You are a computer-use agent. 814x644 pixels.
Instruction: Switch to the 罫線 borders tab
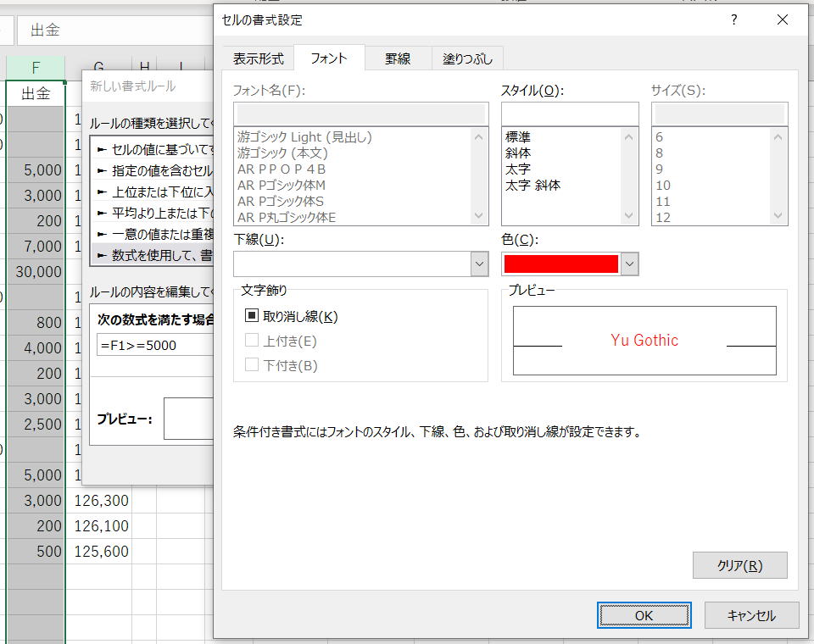(398, 58)
